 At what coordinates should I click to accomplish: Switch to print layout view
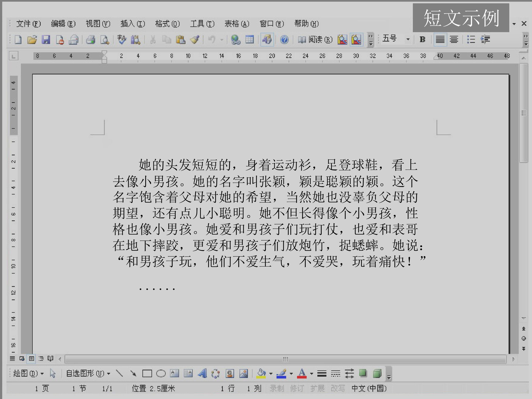(32, 359)
